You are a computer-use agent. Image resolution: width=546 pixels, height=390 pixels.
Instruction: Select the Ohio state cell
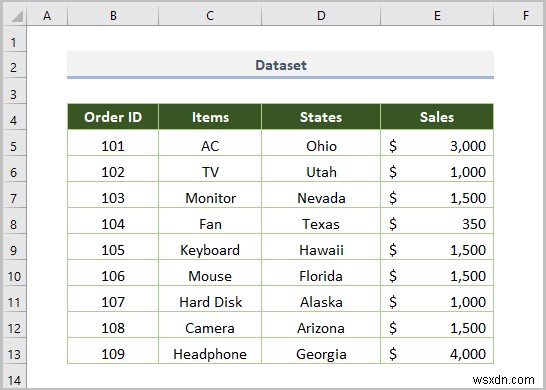[321, 143]
